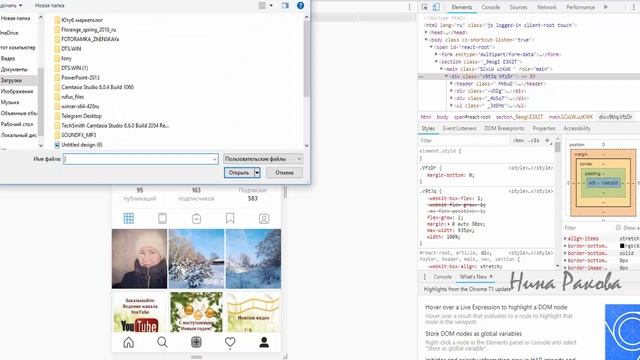The width and height of the screenshot is (640, 360).
Task: Switch to the Sources tab in DevTools
Action: [x=518, y=7]
